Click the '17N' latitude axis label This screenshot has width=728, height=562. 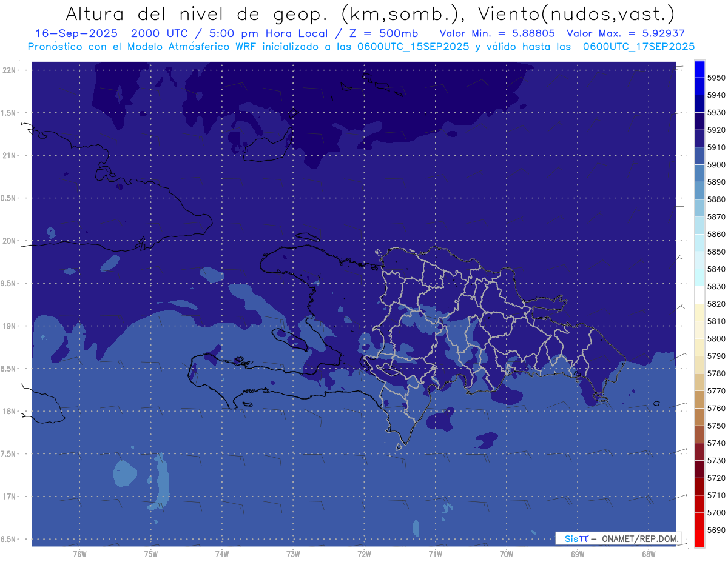click(10, 497)
